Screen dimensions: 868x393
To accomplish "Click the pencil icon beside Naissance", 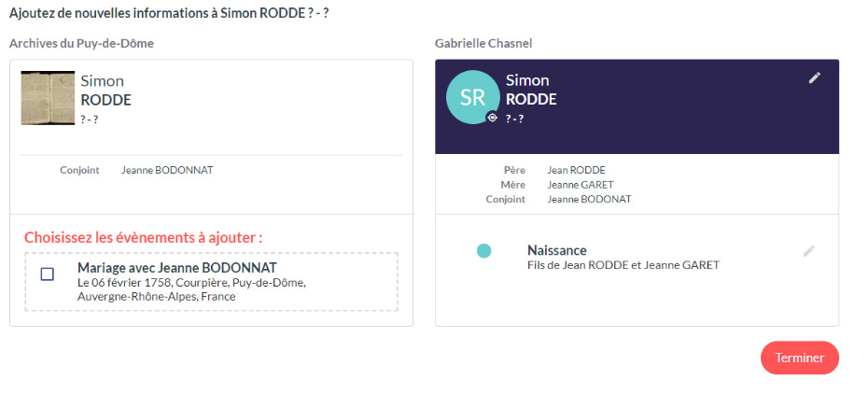I will tap(809, 251).
